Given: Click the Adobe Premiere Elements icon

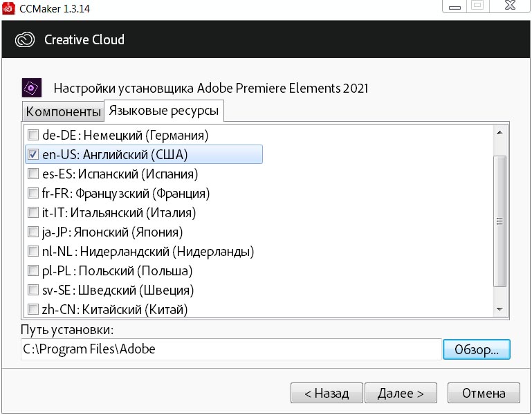Looking at the screenshot, I should (32, 88).
